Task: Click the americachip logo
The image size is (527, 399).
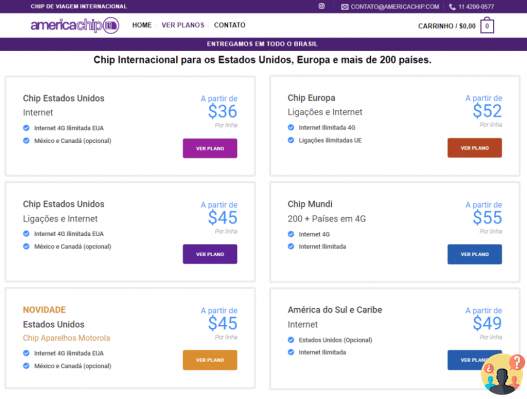Action: pyautogui.click(x=75, y=25)
